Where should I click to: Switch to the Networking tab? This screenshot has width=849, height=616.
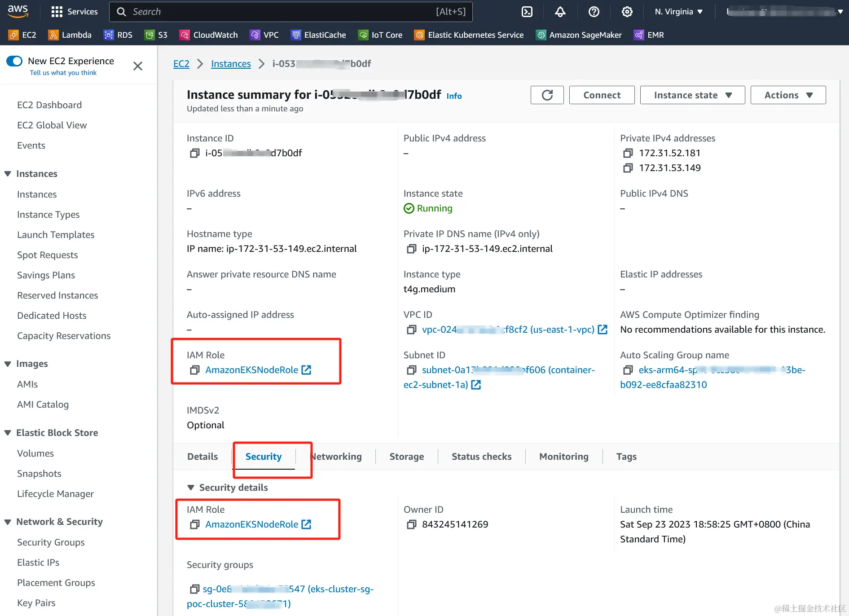(336, 457)
